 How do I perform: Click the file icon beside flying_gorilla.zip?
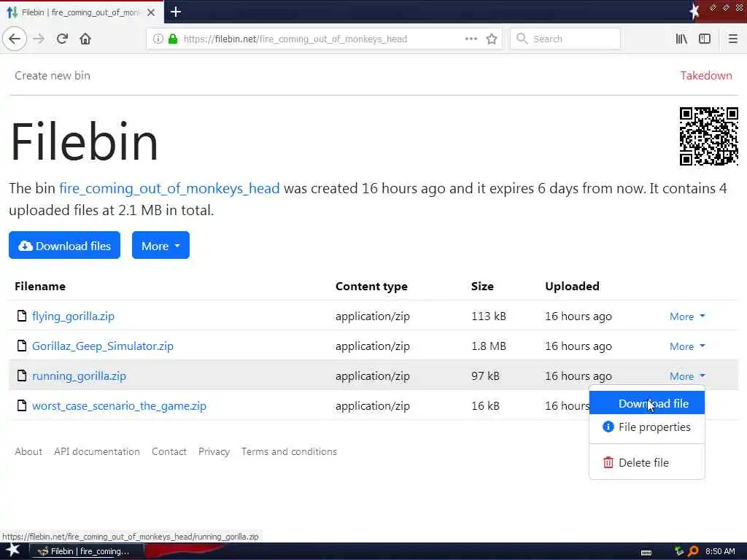pyautogui.click(x=21, y=316)
